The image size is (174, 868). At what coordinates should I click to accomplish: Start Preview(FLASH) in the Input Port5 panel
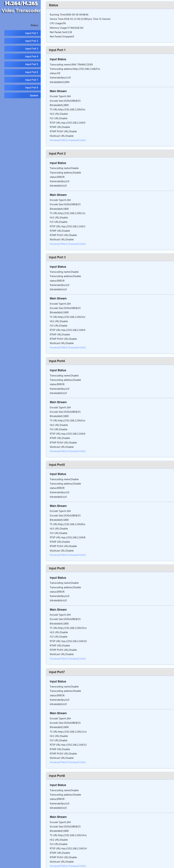[77, 555]
